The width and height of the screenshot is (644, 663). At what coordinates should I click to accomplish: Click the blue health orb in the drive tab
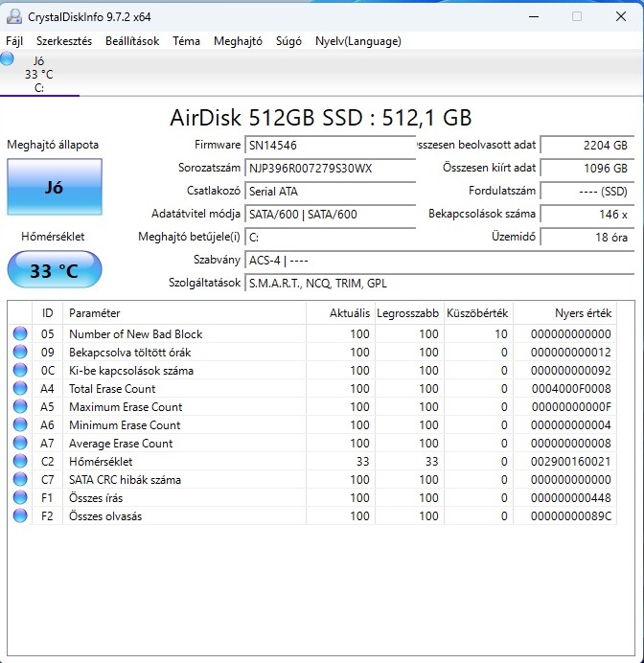[x=8, y=58]
